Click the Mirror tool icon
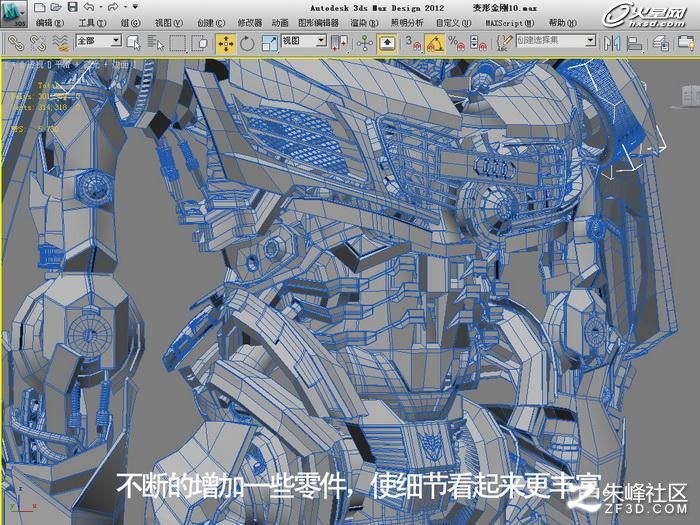The image size is (700, 525). [612, 43]
